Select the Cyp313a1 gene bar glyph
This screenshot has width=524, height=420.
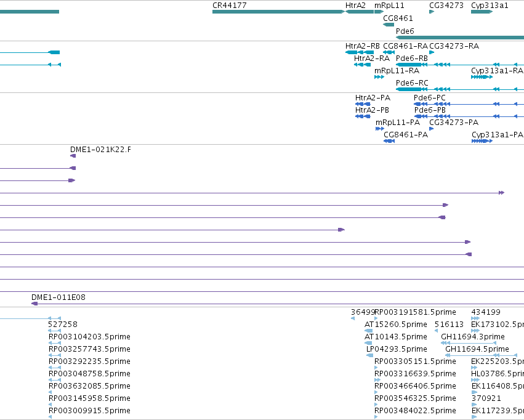point(482,12)
